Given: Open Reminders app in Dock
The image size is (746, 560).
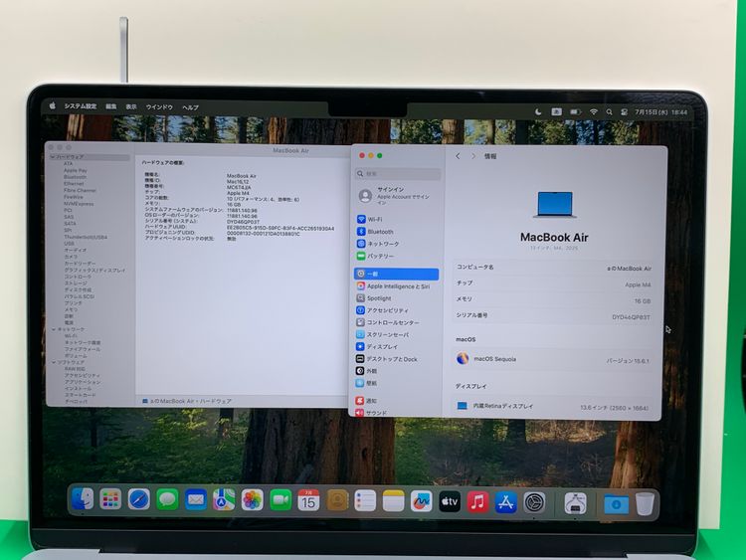Looking at the screenshot, I should (x=365, y=501).
